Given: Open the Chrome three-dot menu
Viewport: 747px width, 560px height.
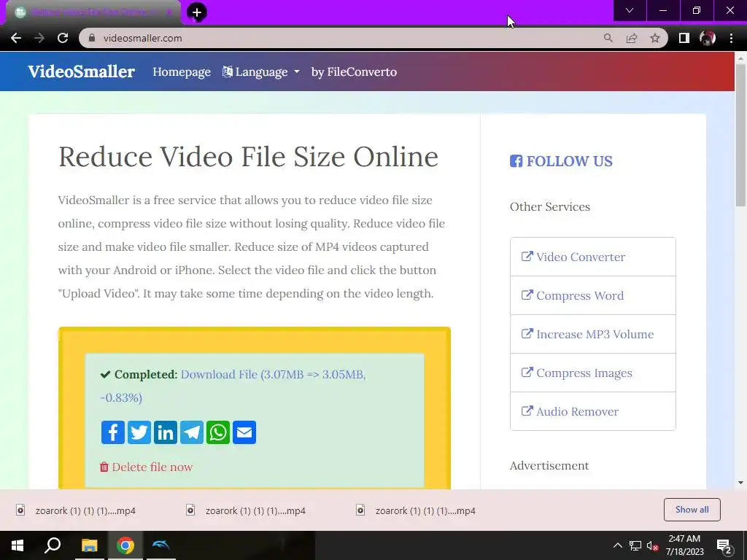Looking at the screenshot, I should pos(731,38).
